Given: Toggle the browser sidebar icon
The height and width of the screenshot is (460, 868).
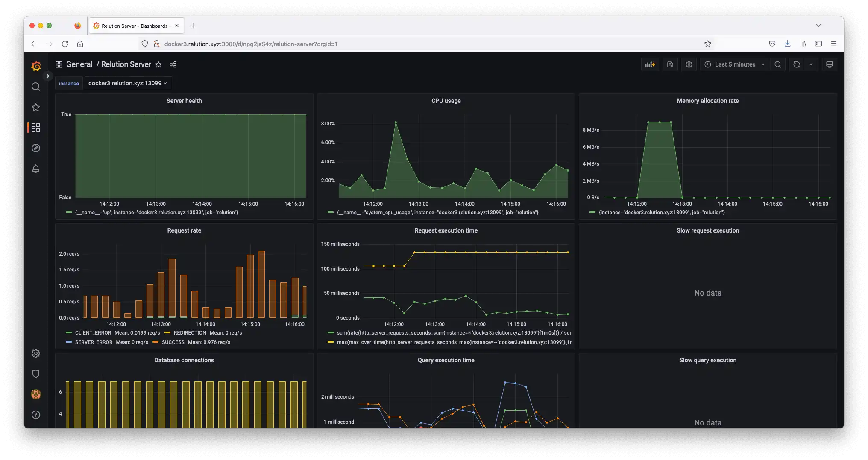Looking at the screenshot, I should pos(818,44).
